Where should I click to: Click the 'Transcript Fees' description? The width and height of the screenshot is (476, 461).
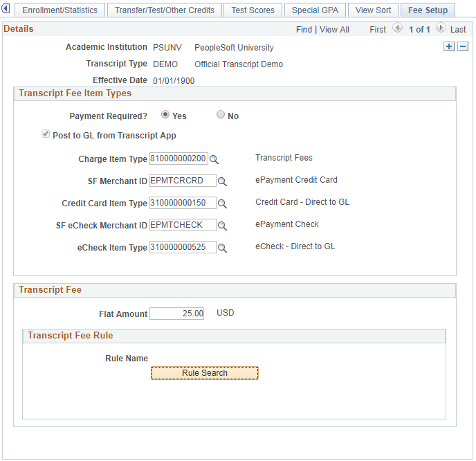(x=284, y=158)
